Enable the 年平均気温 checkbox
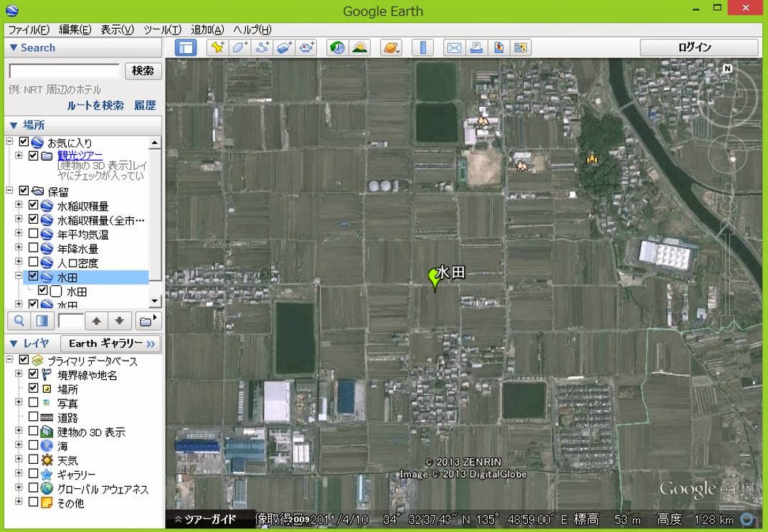The height and width of the screenshot is (532, 768). (33, 233)
